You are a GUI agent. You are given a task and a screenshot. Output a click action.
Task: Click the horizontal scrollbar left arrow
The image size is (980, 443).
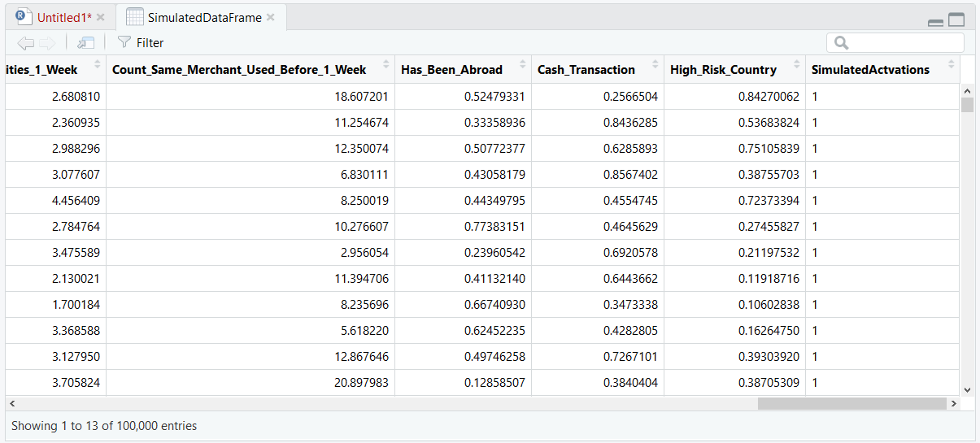[x=11, y=403]
